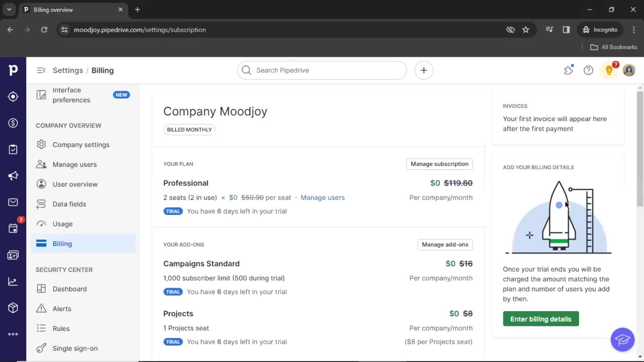Go to Manage users in sidebar menu
The image size is (644, 362).
tap(83, 165)
